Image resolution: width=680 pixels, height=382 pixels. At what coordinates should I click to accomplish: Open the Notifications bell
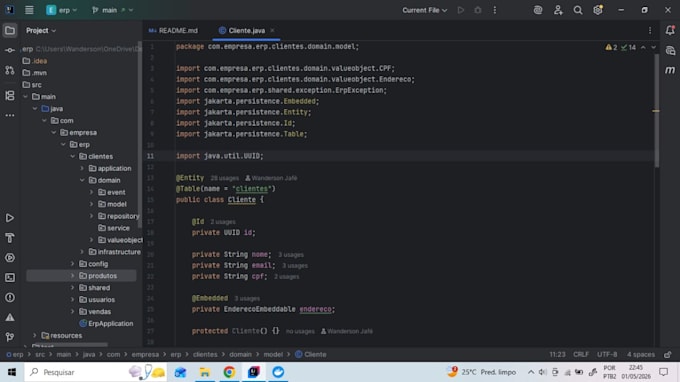click(x=670, y=30)
